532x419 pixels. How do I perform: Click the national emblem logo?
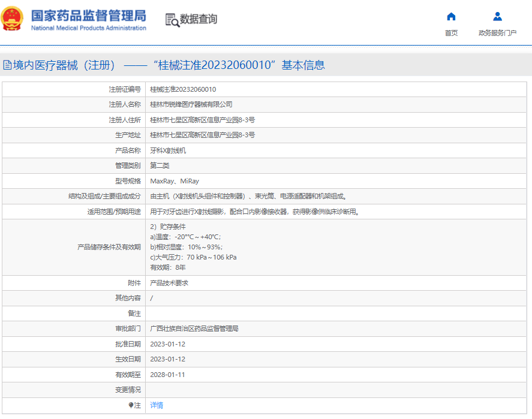point(12,19)
